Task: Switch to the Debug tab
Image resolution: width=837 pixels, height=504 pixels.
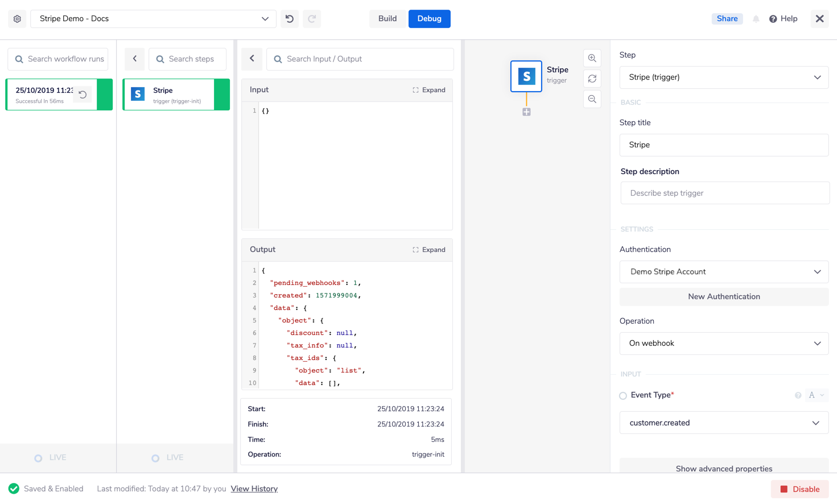Action: (x=429, y=19)
